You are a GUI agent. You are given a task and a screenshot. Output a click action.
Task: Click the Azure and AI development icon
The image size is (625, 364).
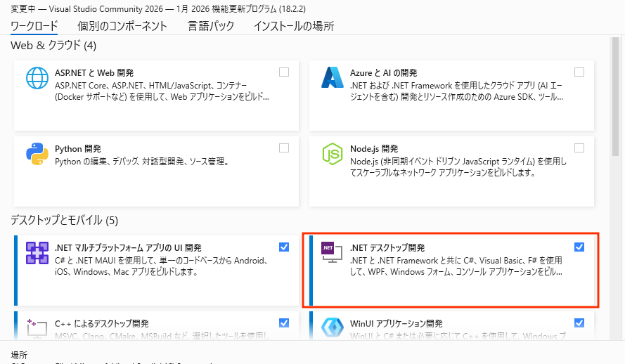[332, 78]
